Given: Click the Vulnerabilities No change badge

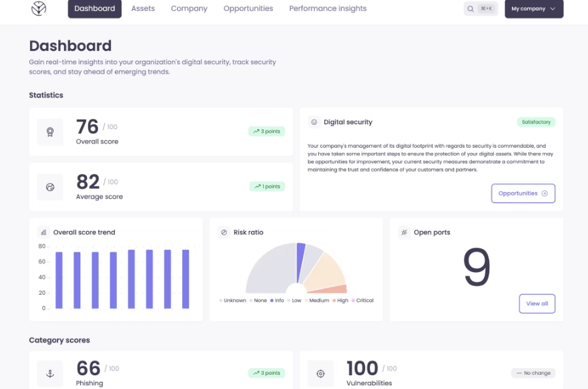Looking at the screenshot, I should click(533, 373).
